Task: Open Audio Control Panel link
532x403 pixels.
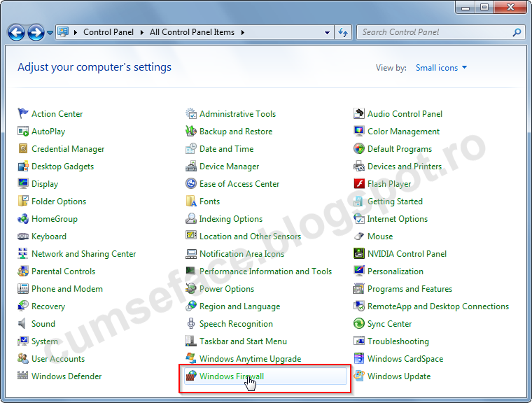Action: 405,113
